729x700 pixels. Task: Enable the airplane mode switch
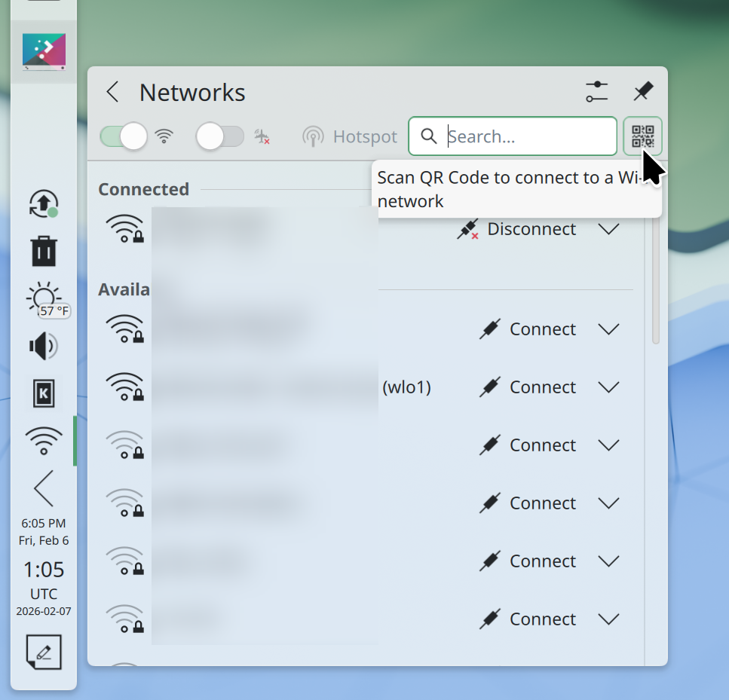(220, 136)
